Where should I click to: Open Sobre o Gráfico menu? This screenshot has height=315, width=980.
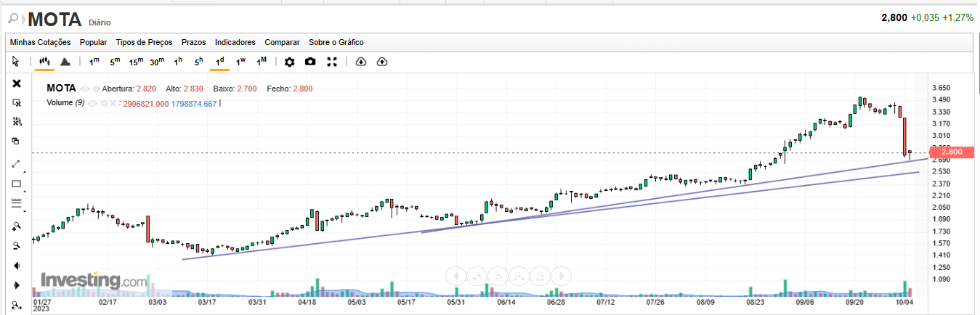tap(336, 42)
